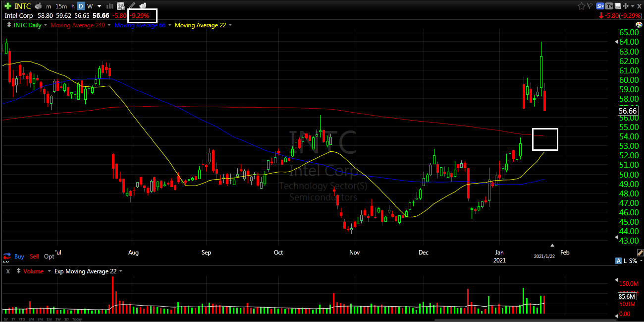This screenshot has width=644, height=322.
Task: Click the up-down arrows beside Volume
Action: click(x=19, y=271)
